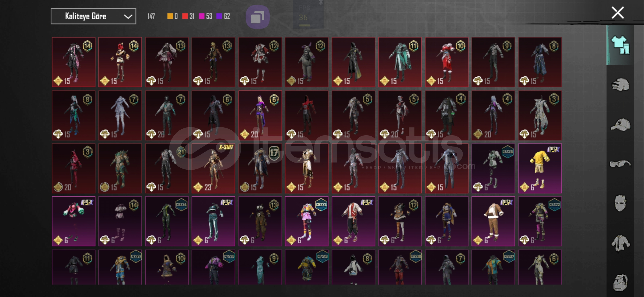Select the brown fur-trimmed coat outfit
This screenshot has height=297, width=644.
(x=493, y=221)
